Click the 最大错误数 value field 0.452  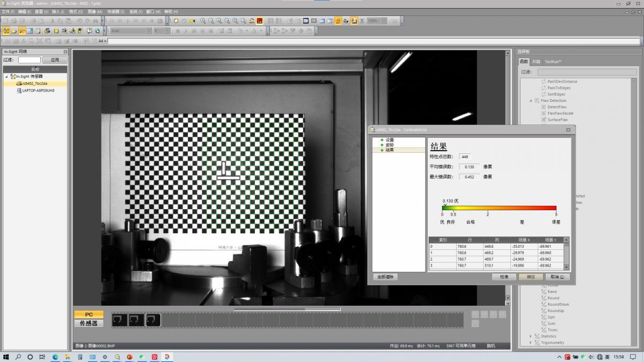(x=469, y=177)
